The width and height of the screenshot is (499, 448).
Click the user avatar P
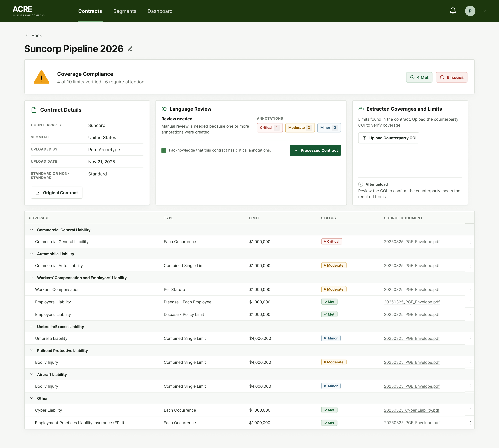tap(470, 11)
